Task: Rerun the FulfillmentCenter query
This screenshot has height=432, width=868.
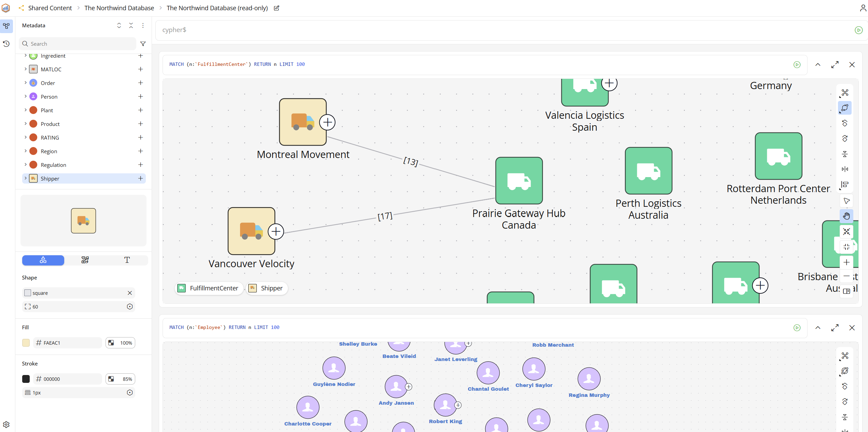Action: click(x=797, y=64)
